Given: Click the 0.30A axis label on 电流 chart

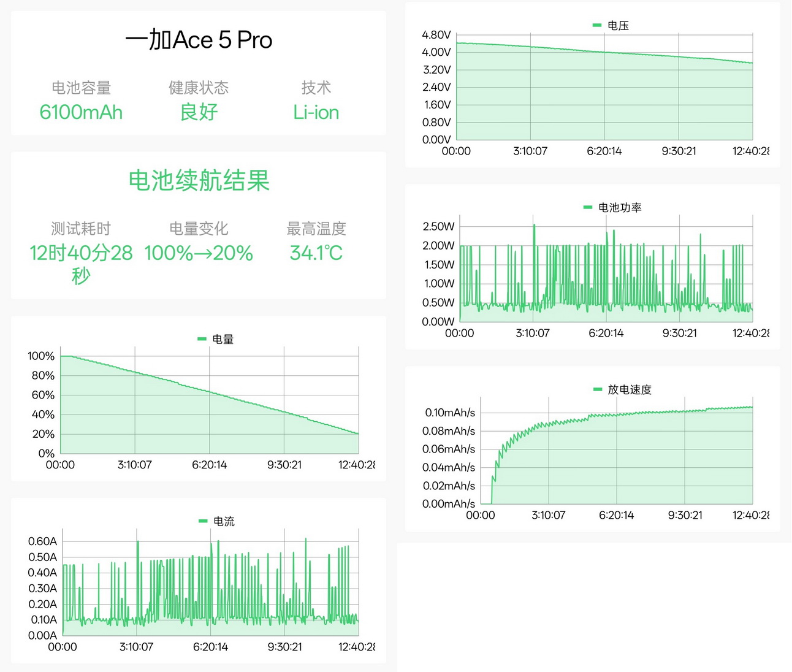Looking at the screenshot, I should (42, 589).
